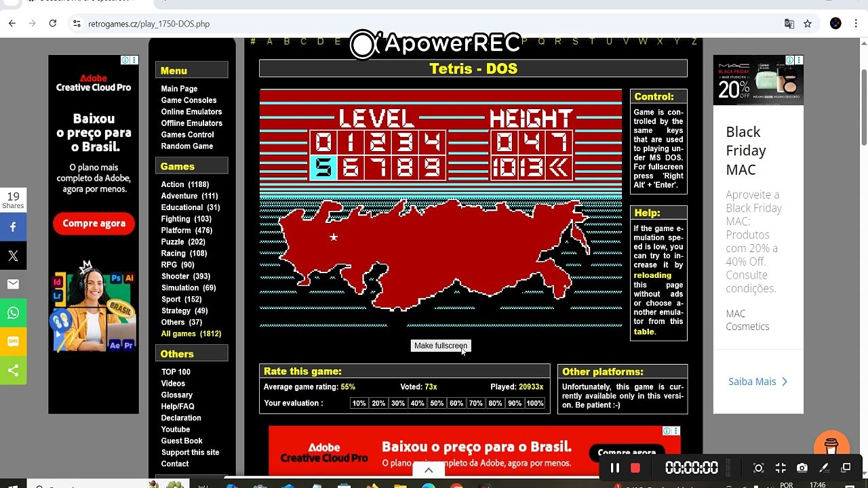Viewport: 868px width, 488px height.
Task: Click the recorder region-select icon
Action: coord(759,468)
